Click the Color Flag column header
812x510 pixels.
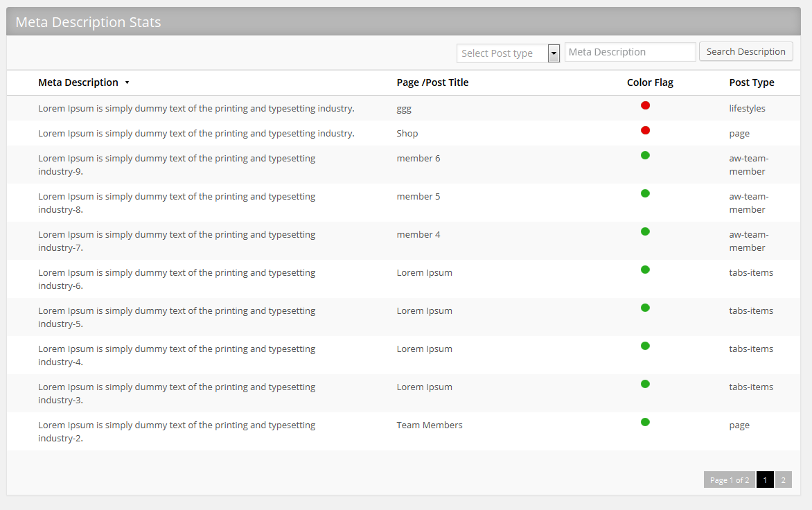click(x=650, y=83)
